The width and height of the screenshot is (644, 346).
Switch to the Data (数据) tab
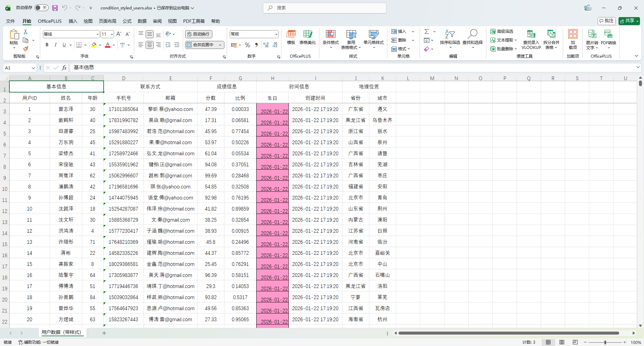point(142,21)
